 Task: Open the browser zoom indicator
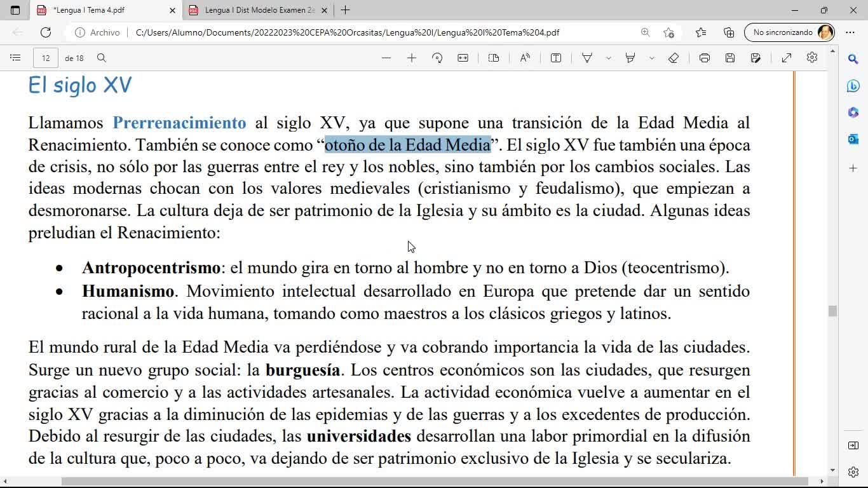(645, 32)
